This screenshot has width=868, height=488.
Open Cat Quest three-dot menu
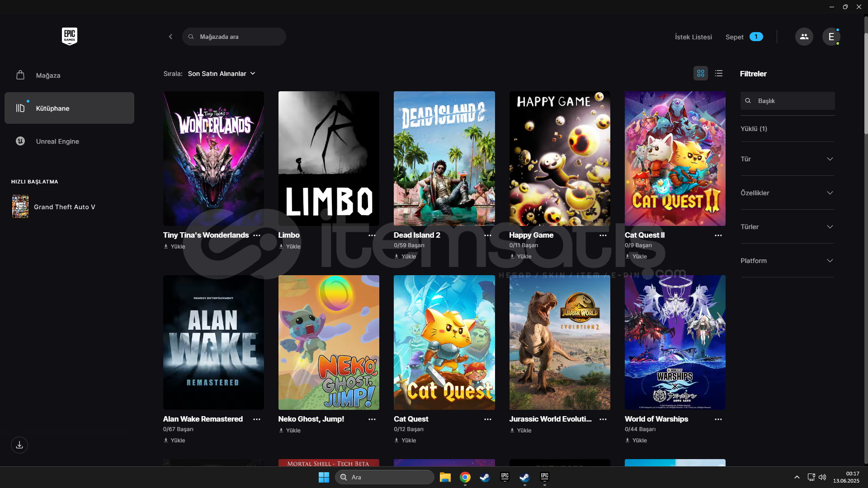488,419
